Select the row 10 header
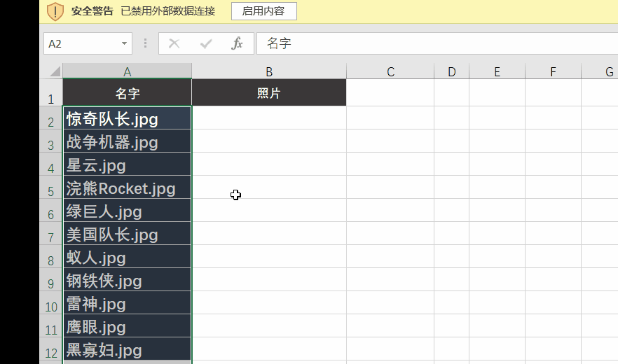 coord(51,303)
